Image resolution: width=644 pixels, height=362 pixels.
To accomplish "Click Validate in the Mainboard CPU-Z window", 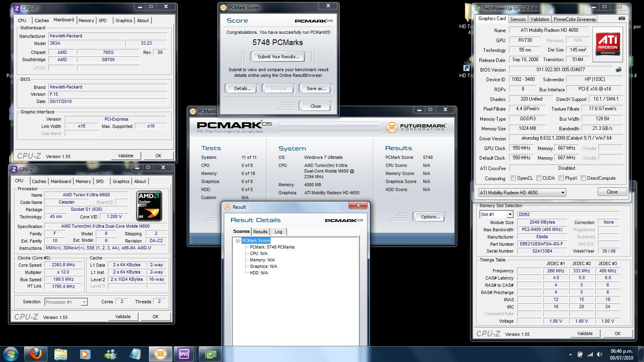I will pyautogui.click(x=126, y=156).
